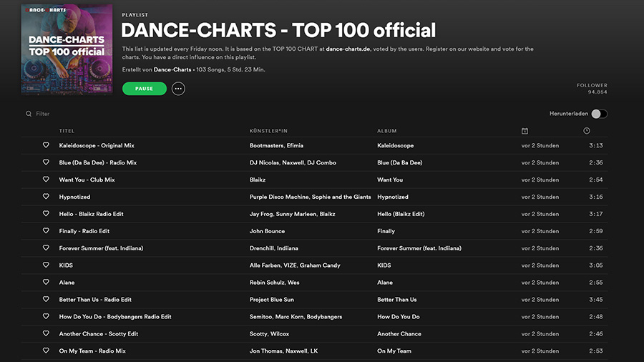Click the FOLLOWER count 94.854

(597, 92)
